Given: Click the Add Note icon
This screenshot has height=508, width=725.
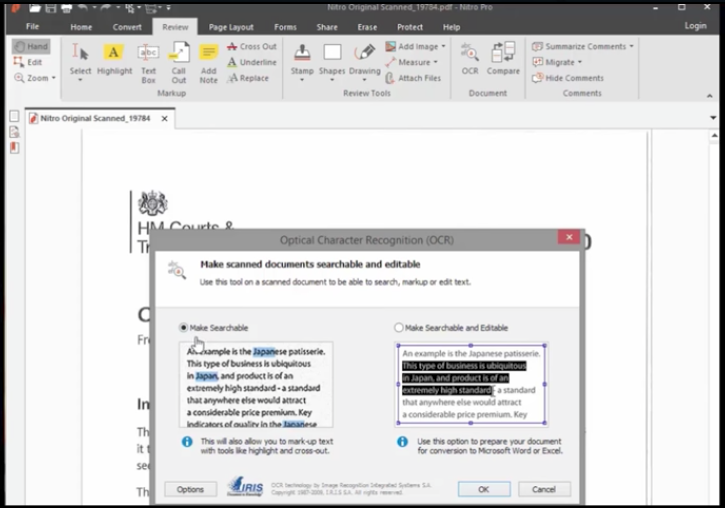Looking at the screenshot, I should 208,59.
